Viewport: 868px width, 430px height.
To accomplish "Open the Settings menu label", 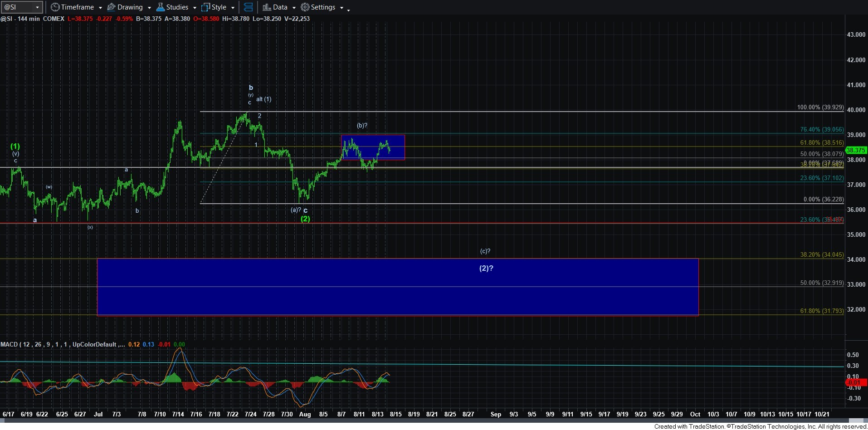I will point(323,7).
